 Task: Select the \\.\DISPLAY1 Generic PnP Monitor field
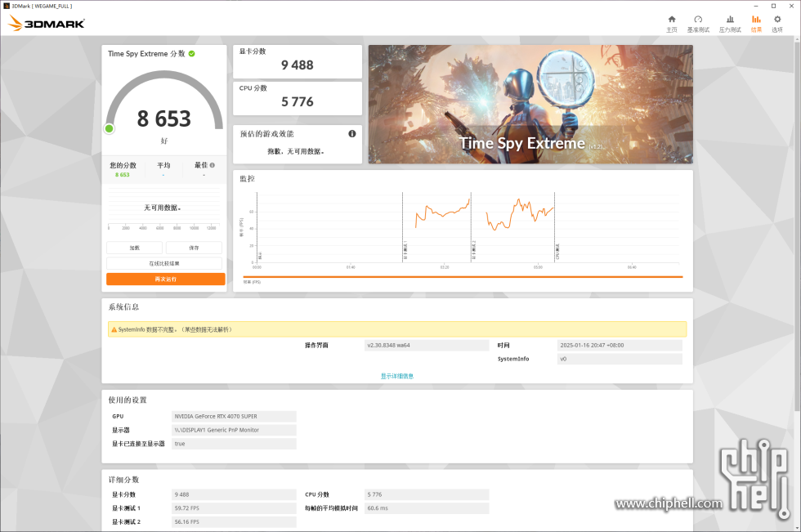point(234,430)
